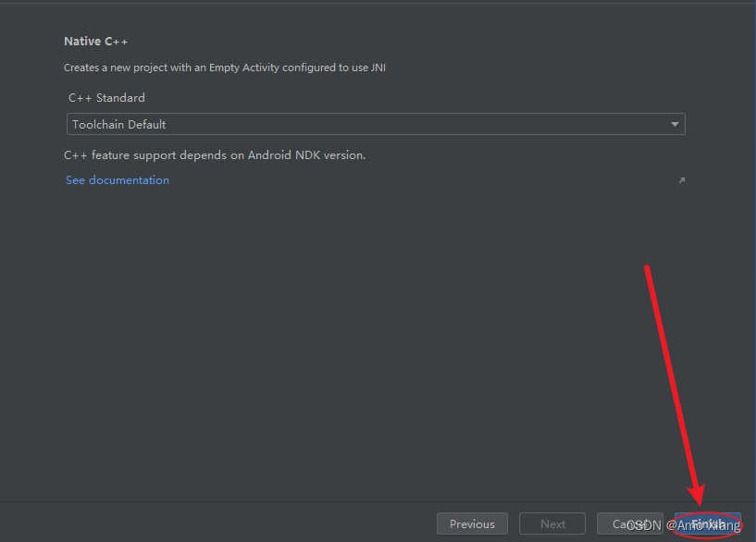Expand the C++ Standard dropdown arrow
This screenshot has width=756, height=542.
(675, 124)
